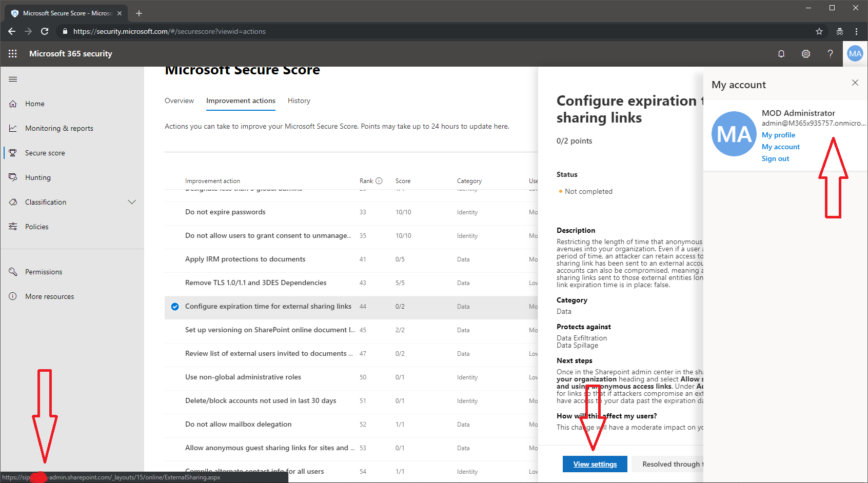The image size is (868, 483).
Task: Click the Sign out link
Action: click(x=775, y=158)
